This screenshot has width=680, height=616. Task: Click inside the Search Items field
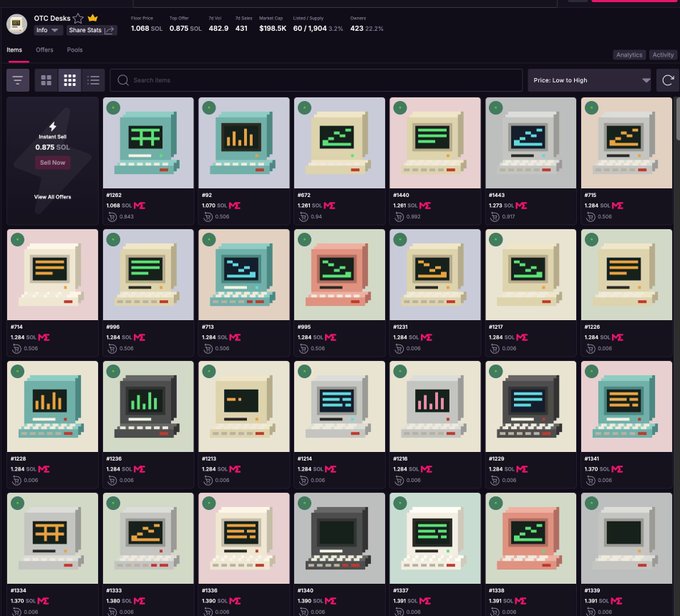316,80
